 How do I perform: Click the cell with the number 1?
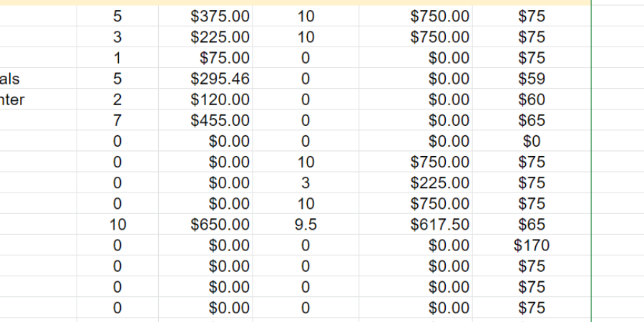[x=117, y=58]
